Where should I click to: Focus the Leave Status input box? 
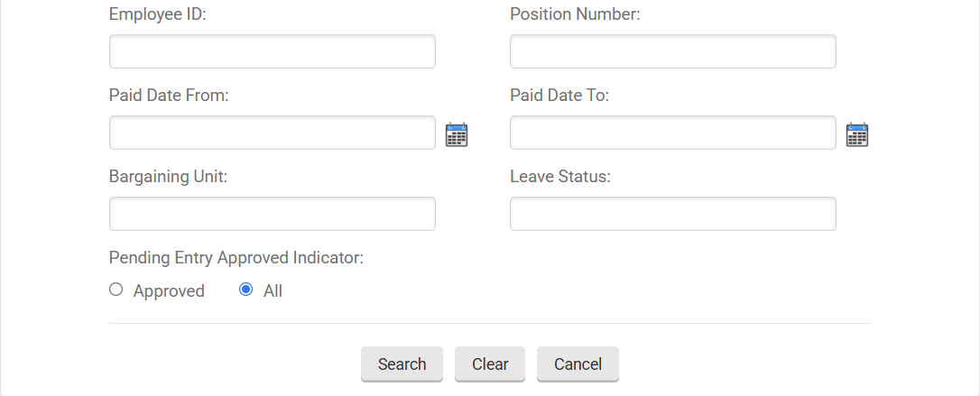(x=672, y=214)
